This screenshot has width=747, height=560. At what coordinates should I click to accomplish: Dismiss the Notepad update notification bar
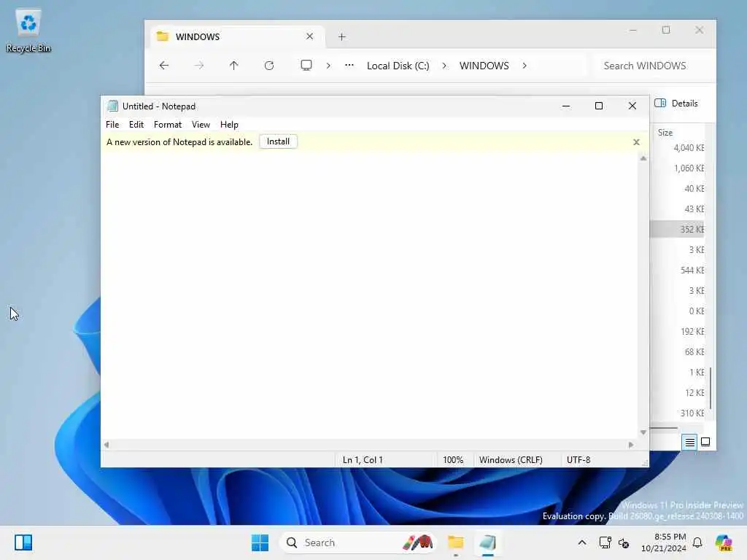pyautogui.click(x=636, y=142)
